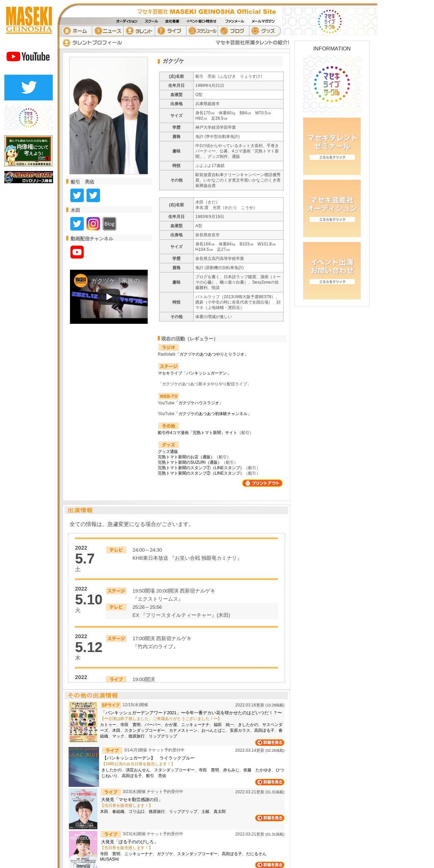Screen dimensions: 434x868
Task: Open Funabiki's first Twitter icon
Action: pyautogui.click(x=77, y=195)
